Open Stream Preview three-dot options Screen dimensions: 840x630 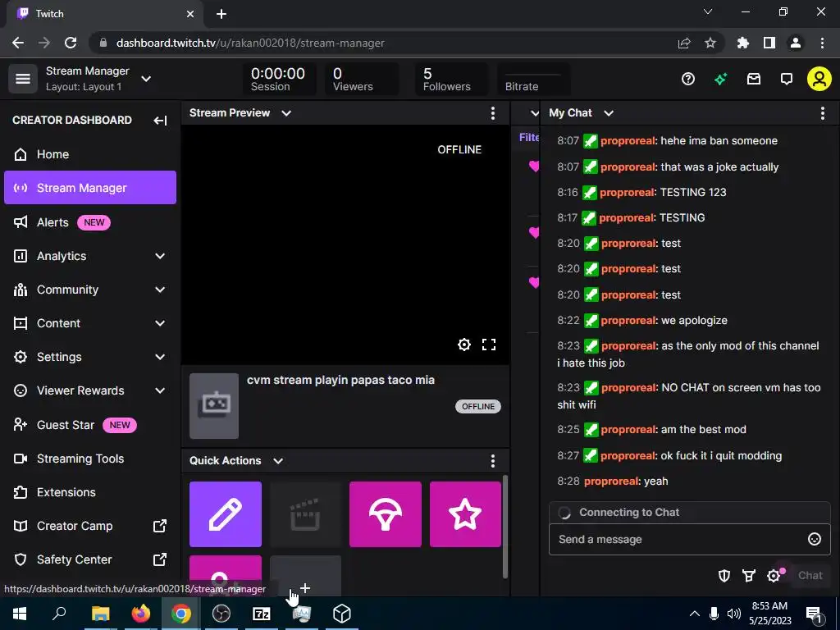493,113
